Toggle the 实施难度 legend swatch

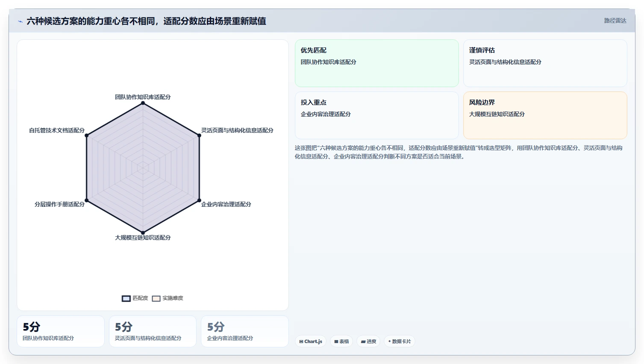156,299
